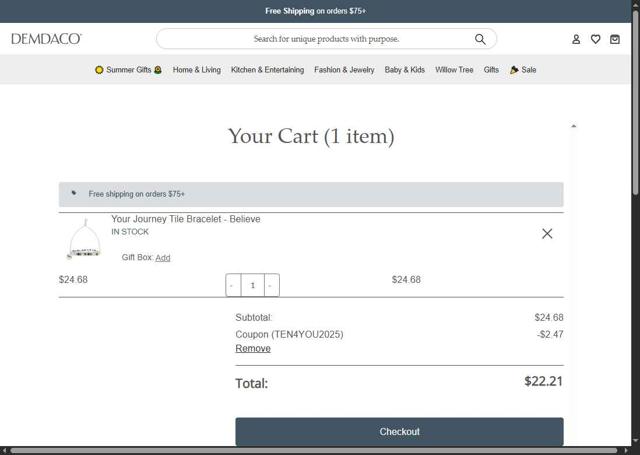Click free shipping notice in cart
The image size is (640, 455).
coord(311,194)
